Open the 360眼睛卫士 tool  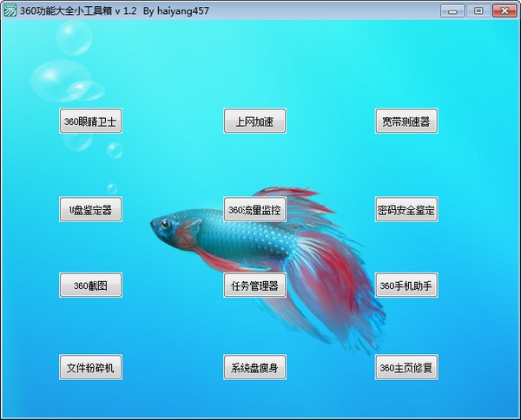tap(90, 121)
